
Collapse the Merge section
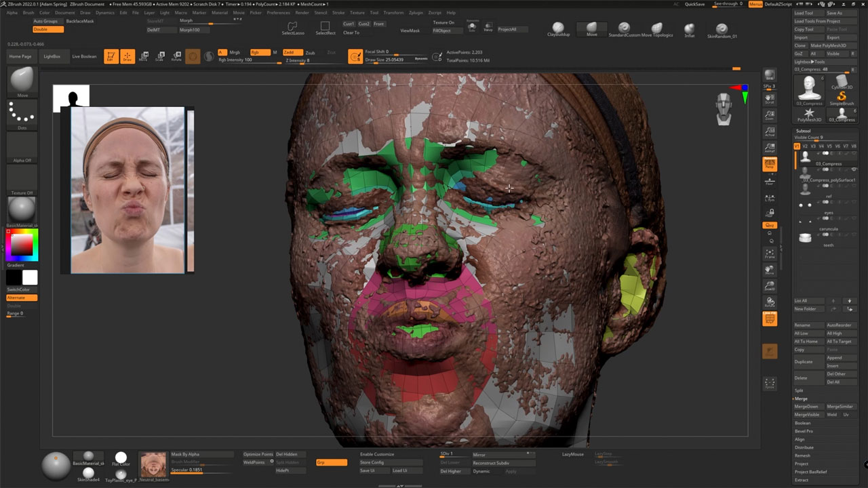point(801,399)
